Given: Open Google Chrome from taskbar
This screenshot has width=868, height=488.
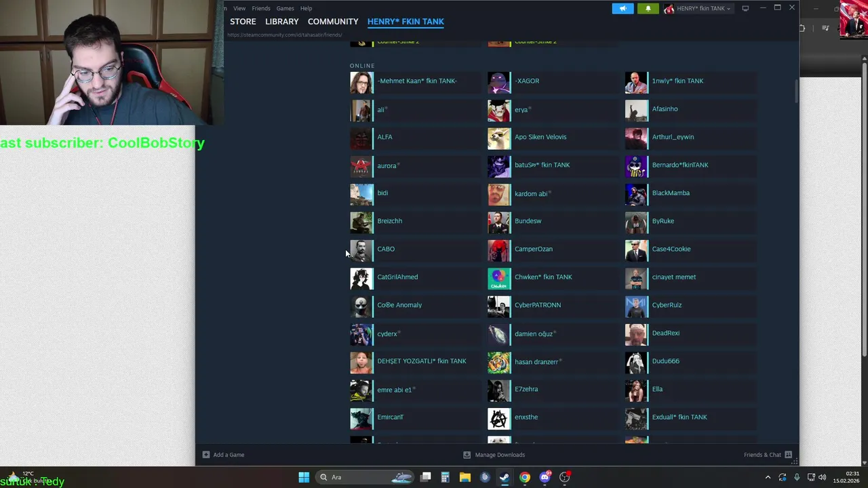Looking at the screenshot, I should pyautogui.click(x=525, y=477).
